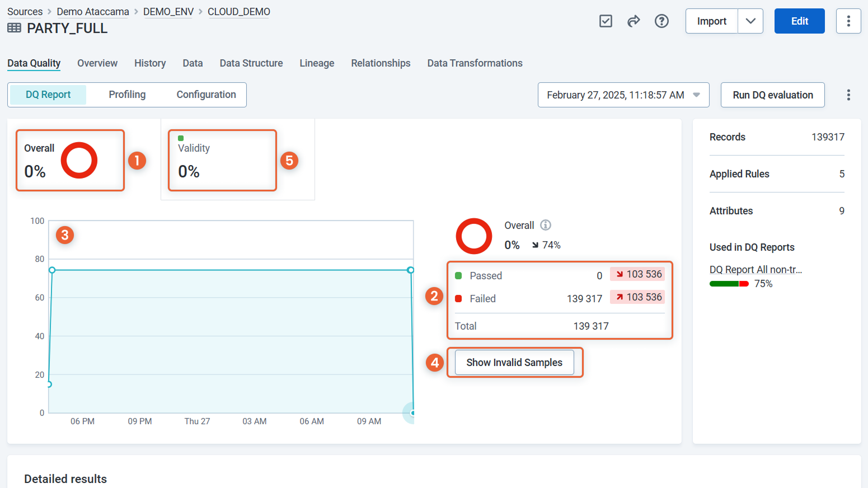The height and width of the screenshot is (488, 868).
Task: Click the 75% green-red progress bar
Action: pos(729,284)
